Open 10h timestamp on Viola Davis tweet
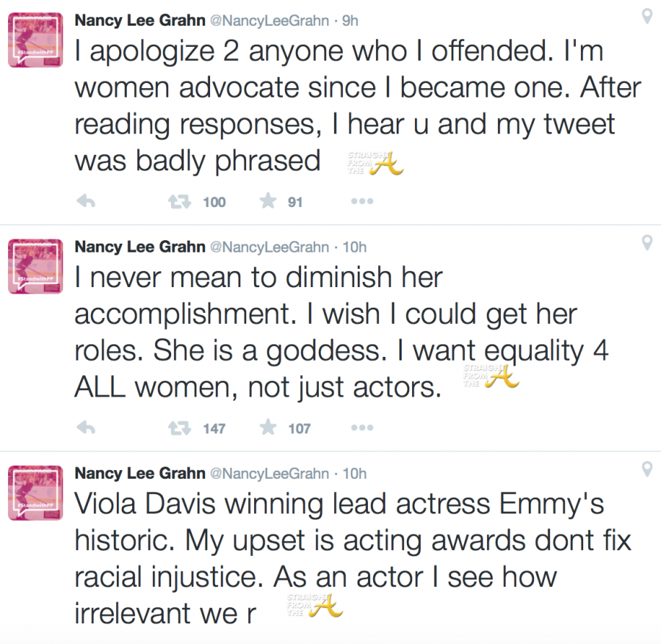 [x=354, y=473]
